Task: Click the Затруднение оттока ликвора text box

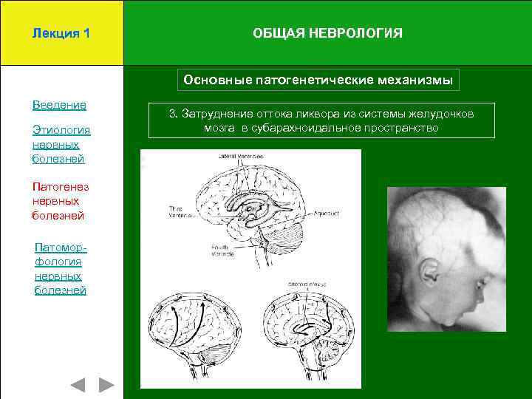Action: tap(321, 120)
